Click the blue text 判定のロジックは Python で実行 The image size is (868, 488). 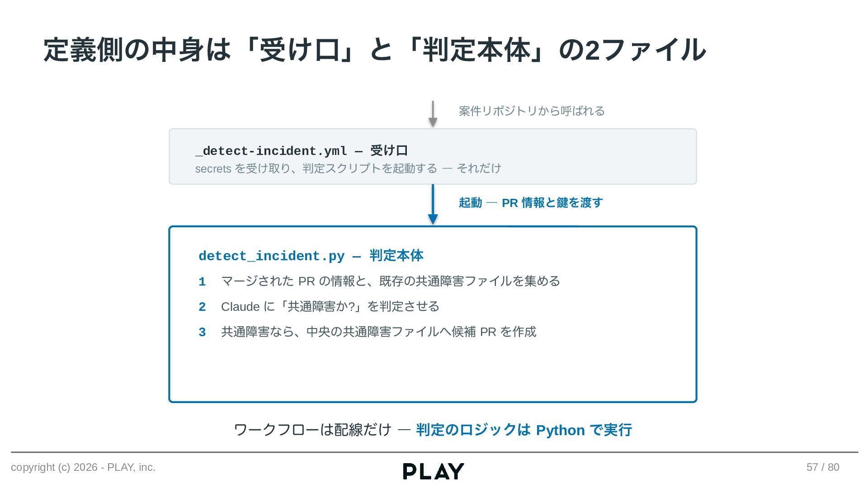(x=524, y=430)
